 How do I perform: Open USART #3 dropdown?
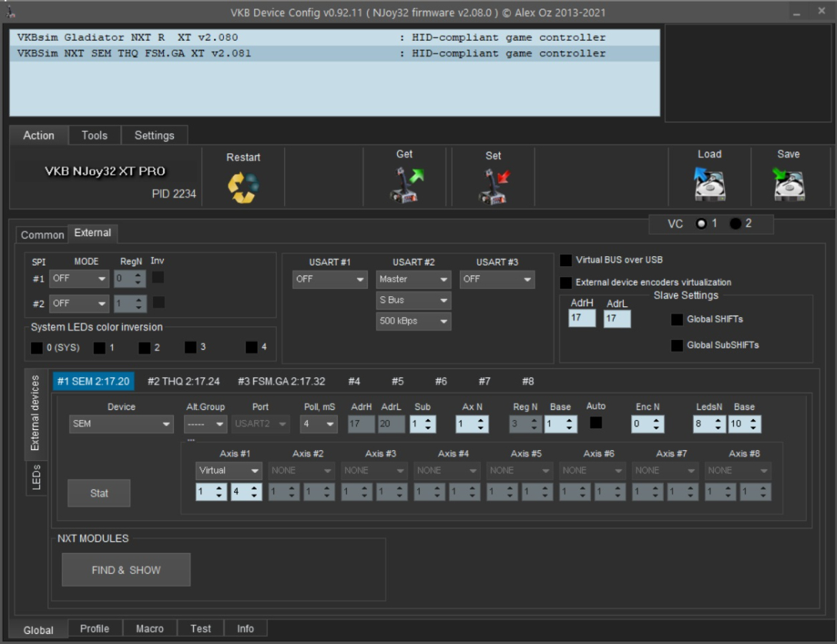pos(497,279)
